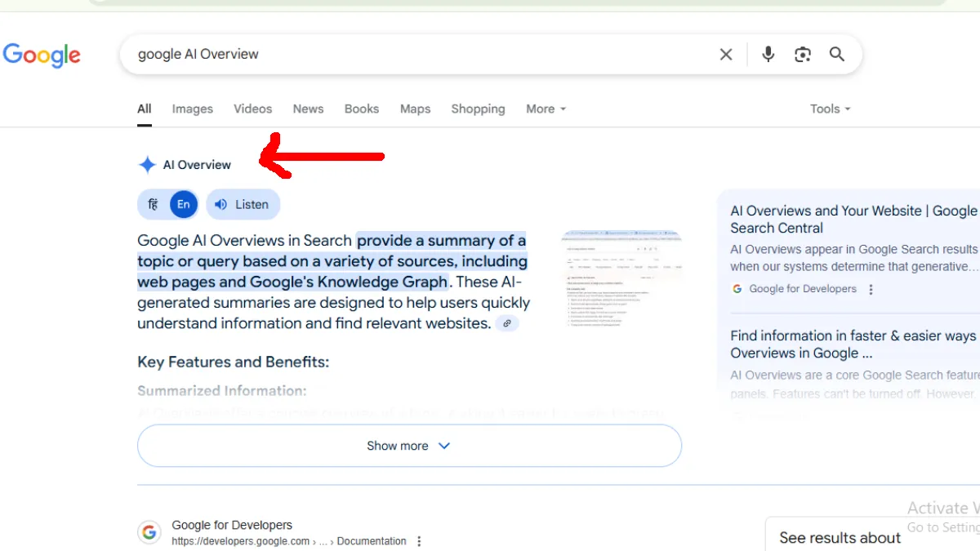The image size is (980, 551).
Task: Click the Google for Developers result favicon
Action: (x=149, y=532)
